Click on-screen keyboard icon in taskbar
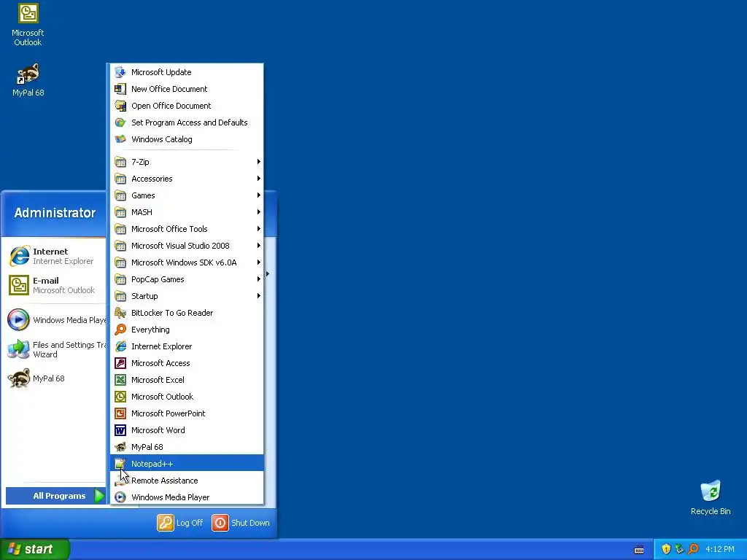 click(639, 550)
